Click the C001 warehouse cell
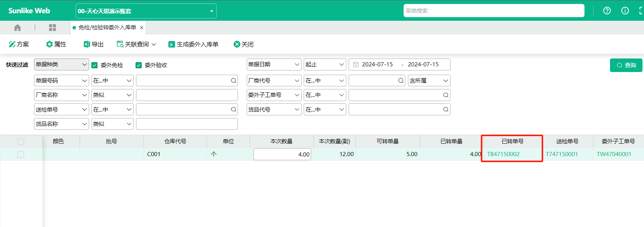The image size is (644, 227). 175,154
